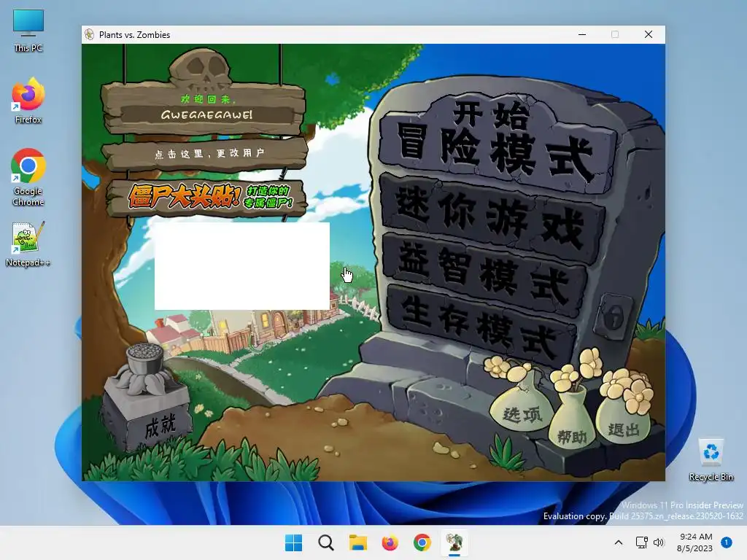Open network status tray icon
The image size is (747, 560).
642,542
